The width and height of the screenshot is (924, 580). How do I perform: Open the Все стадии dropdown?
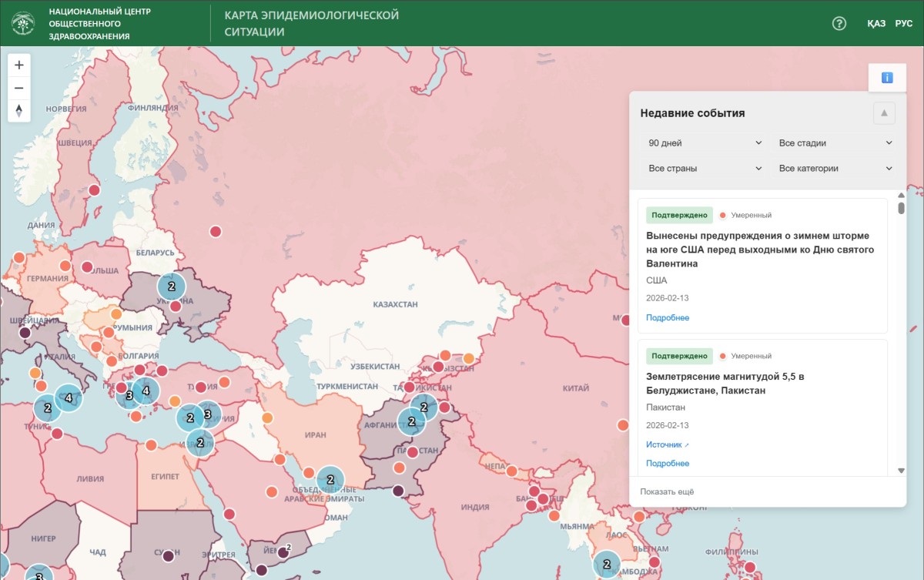coord(835,143)
